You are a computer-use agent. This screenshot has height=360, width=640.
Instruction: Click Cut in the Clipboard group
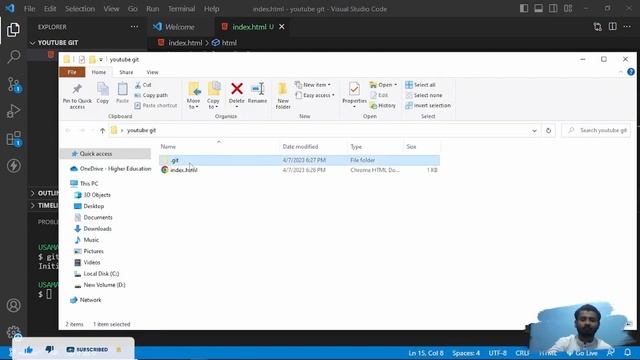click(x=143, y=85)
